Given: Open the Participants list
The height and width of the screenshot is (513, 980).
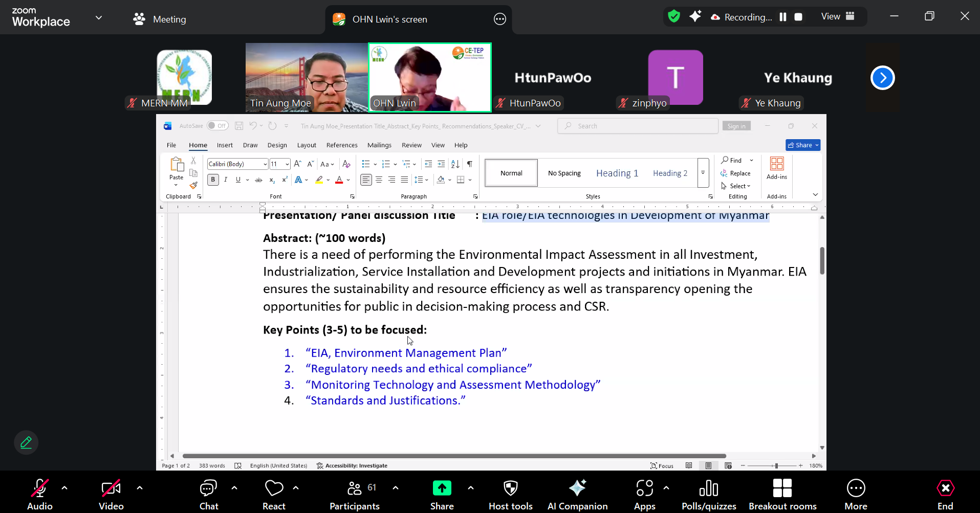Looking at the screenshot, I should pos(355,494).
